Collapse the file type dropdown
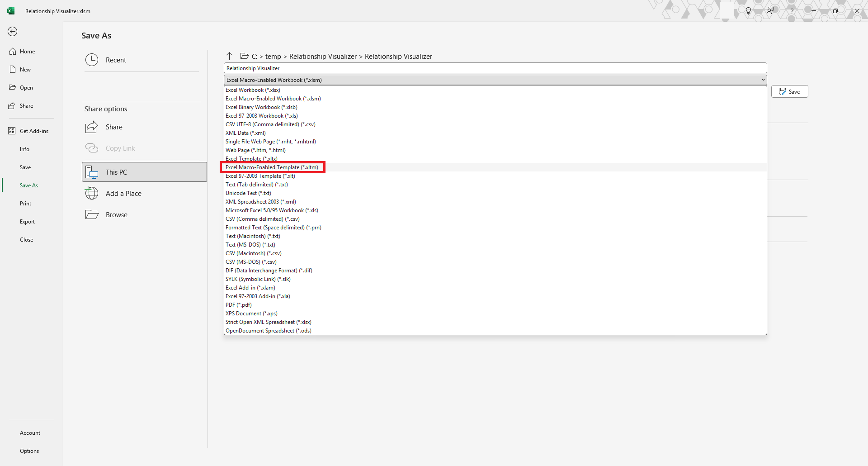868x466 pixels. coord(763,80)
